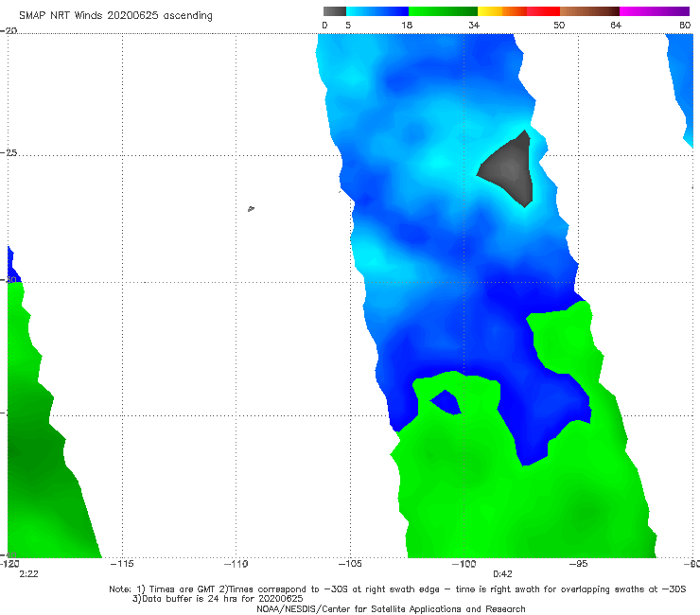Click the brown segment of the color bar
Screen dimensions: 700x615
pos(589,11)
